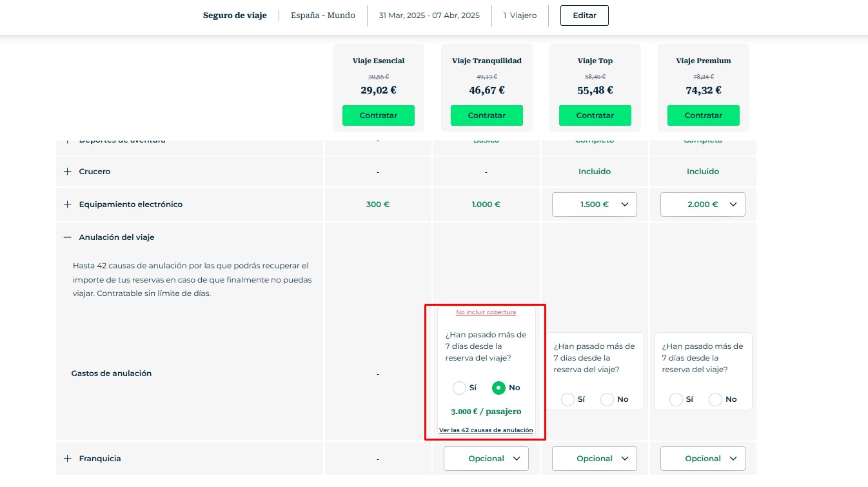Click the Gastos de anulación label
The image size is (868, 487).
[x=112, y=373]
